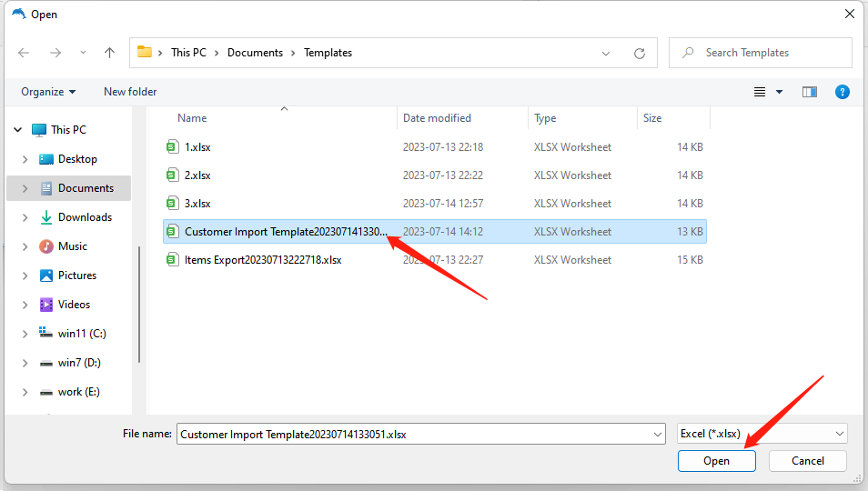Image resolution: width=868 pixels, height=491 pixels.
Task: Open the Excel (*.xlsx) file type dropdown
Action: (x=762, y=434)
